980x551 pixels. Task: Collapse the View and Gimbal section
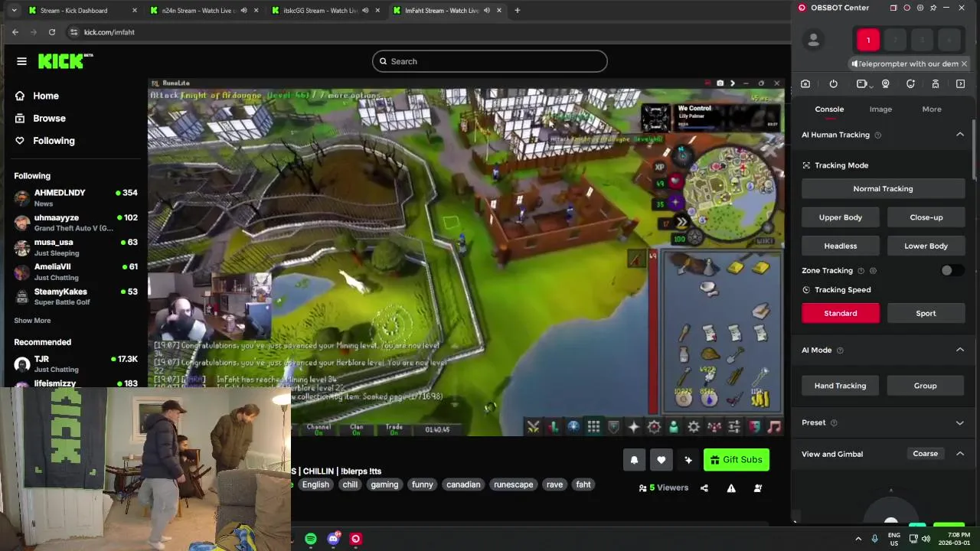pyautogui.click(x=960, y=454)
